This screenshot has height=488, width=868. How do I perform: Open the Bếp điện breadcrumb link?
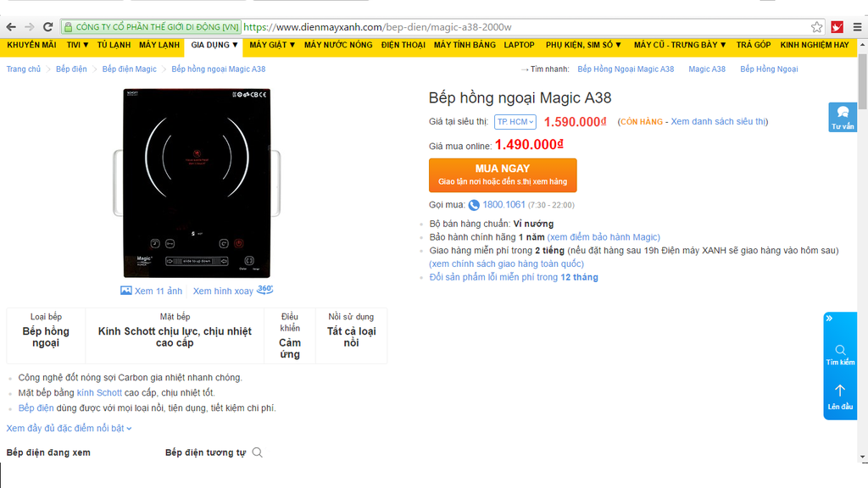tap(71, 69)
